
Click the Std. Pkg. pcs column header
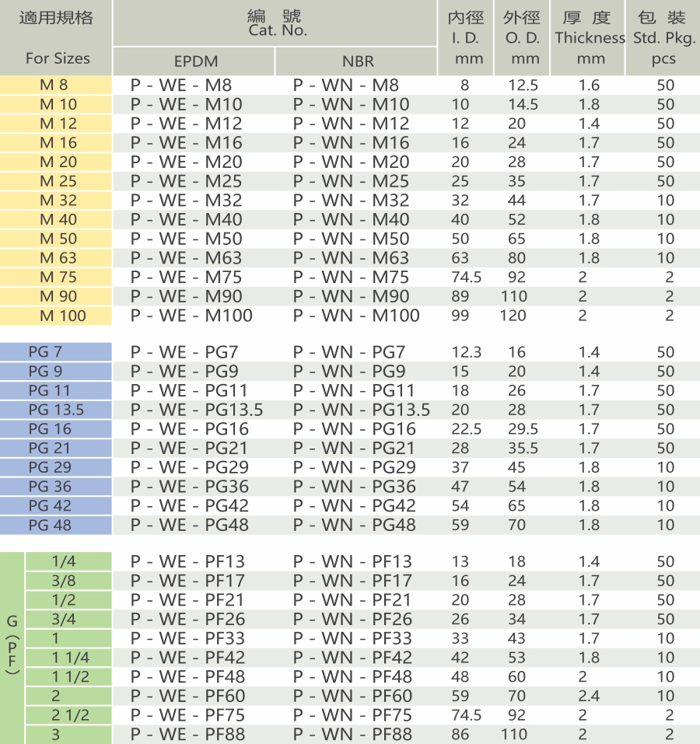[x=664, y=38]
